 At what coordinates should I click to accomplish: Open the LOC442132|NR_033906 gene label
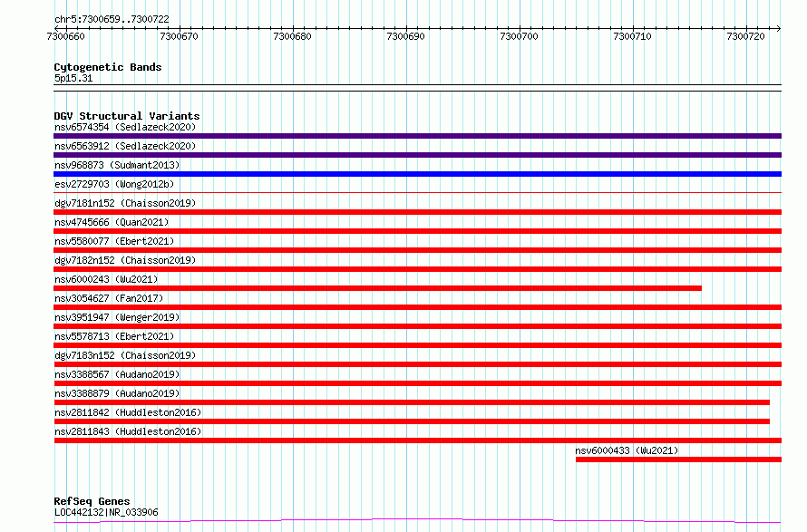(106, 512)
